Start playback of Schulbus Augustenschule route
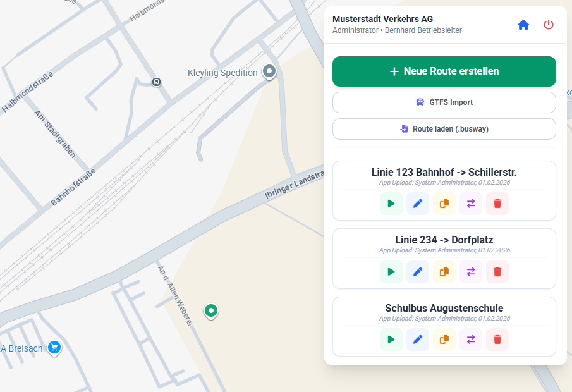 pyautogui.click(x=391, y=340)
